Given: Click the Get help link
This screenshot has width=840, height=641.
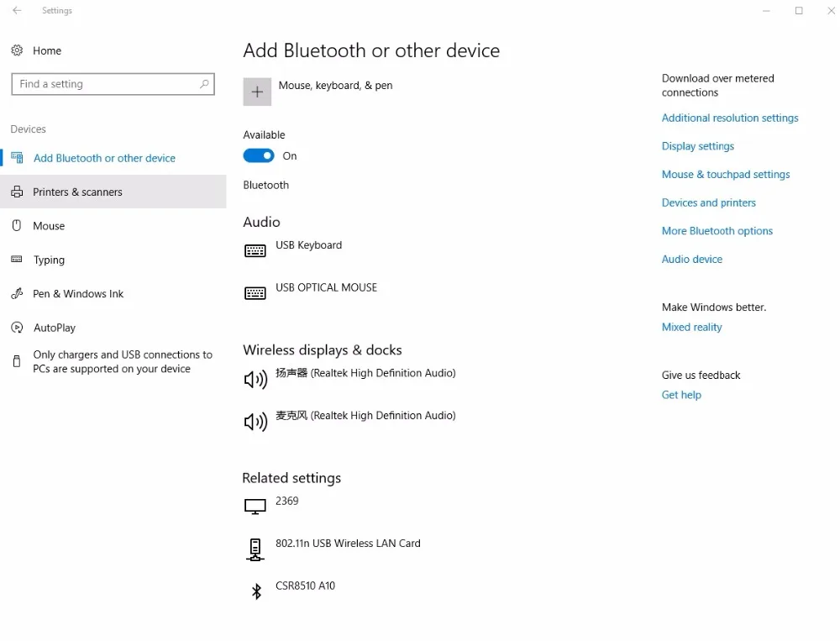Looking at the screenshot, I should [681, 395].
